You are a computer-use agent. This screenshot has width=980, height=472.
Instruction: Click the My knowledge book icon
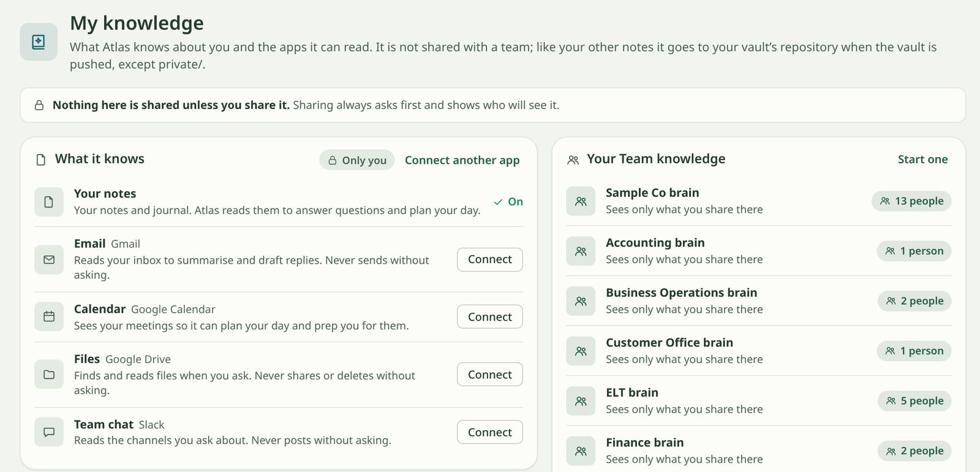39,42
